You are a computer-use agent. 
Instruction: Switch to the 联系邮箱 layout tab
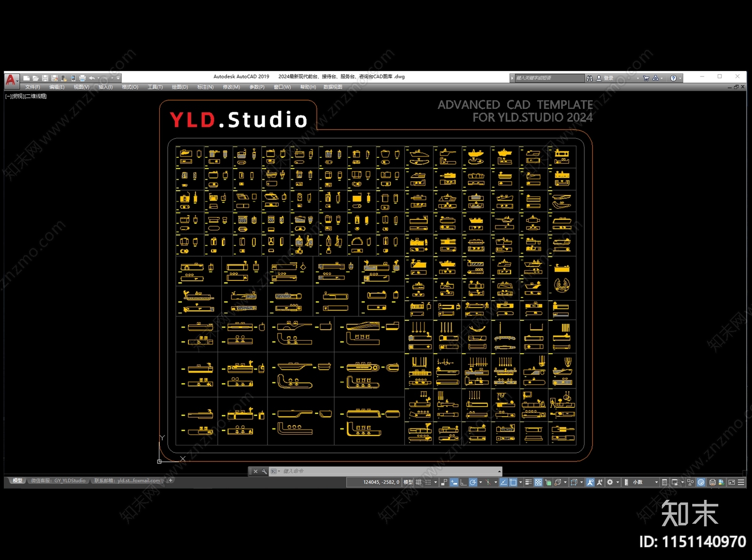(x=127, y=481)
